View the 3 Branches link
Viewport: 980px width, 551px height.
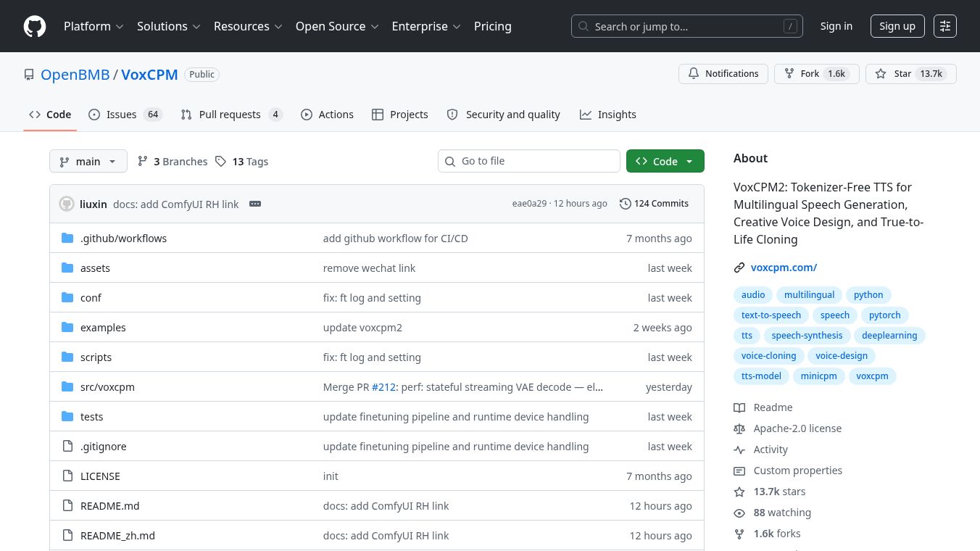click(173, 162)
